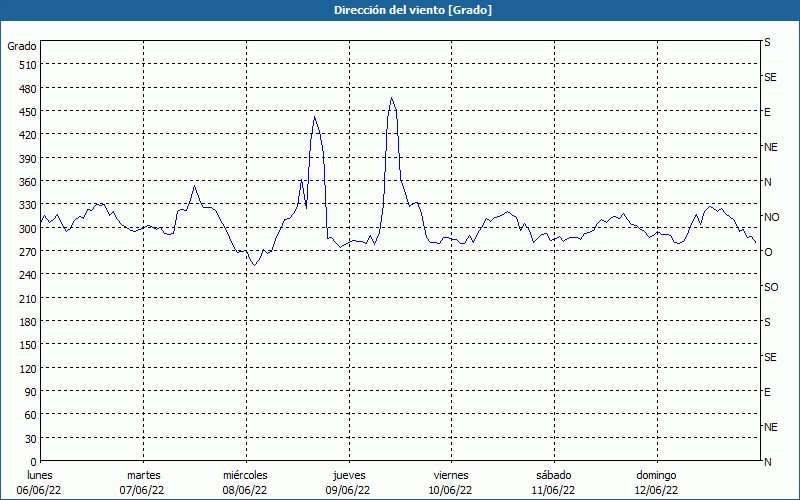This screenshot has width=800, height=500.
Task: Click the 'sábado' day label
Action: (x=554, y=475)
